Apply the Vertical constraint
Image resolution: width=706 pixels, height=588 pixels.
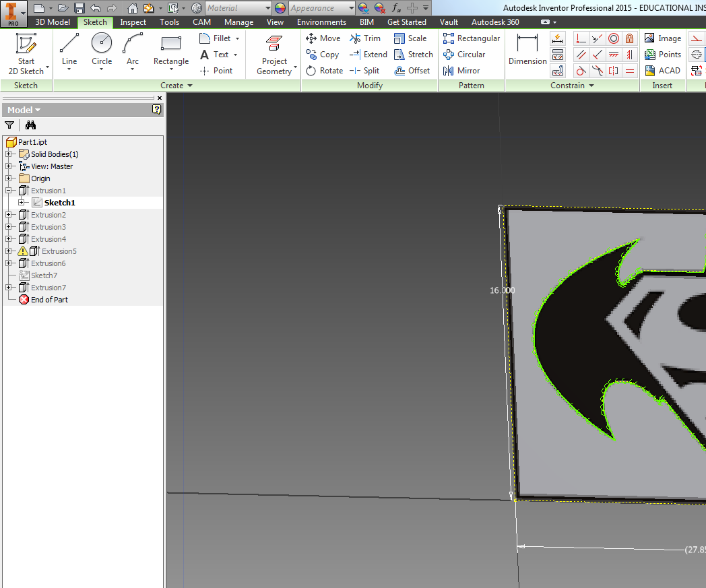[x=629, y=55]
